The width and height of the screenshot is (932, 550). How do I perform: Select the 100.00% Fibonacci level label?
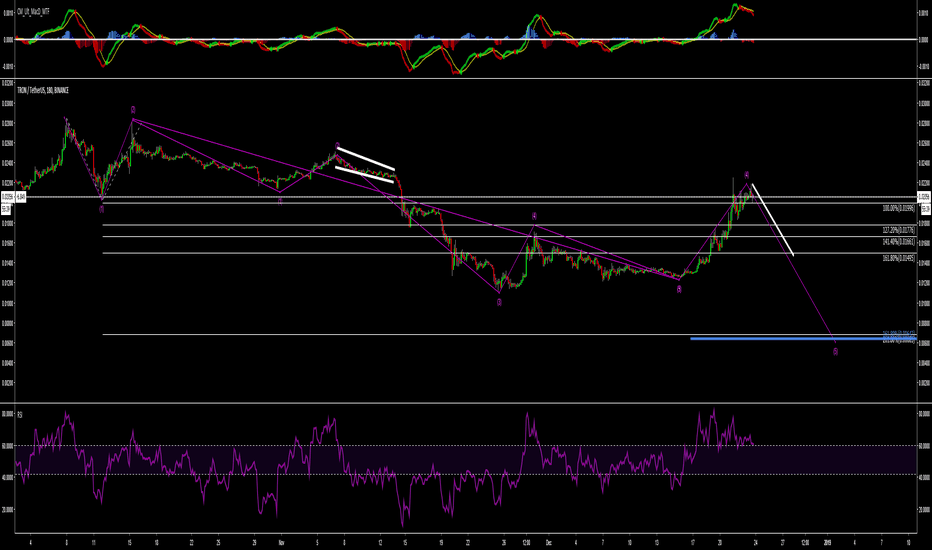click(x=899, y=209)
